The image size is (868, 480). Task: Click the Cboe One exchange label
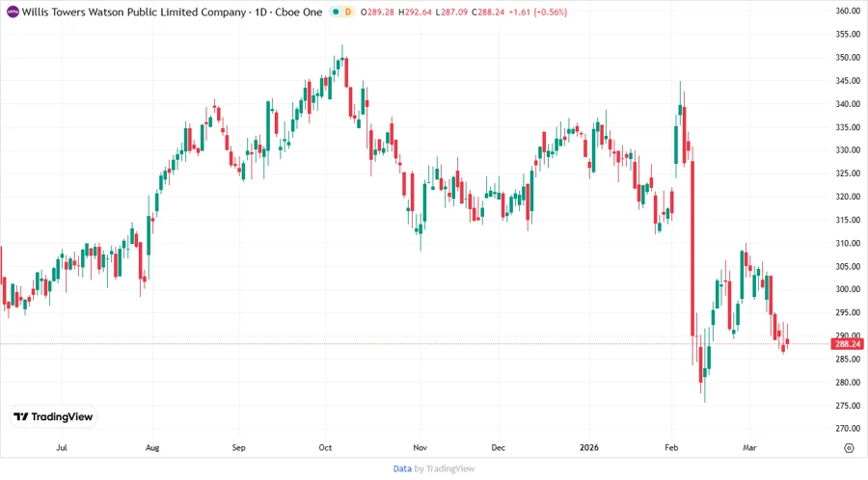click(x=298, y=12)
